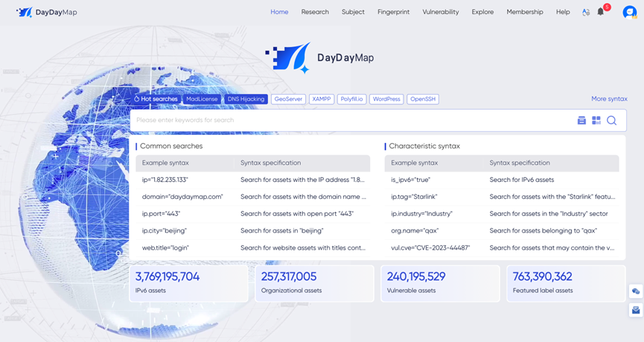Open the More syntax link
This screenshot has width=644, height=342.
(609, 99)
